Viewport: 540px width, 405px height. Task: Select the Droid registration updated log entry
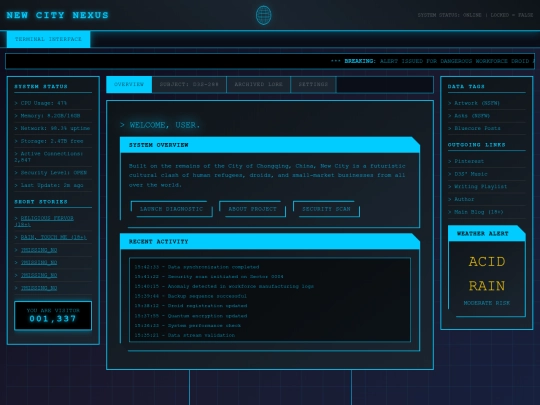190,305
